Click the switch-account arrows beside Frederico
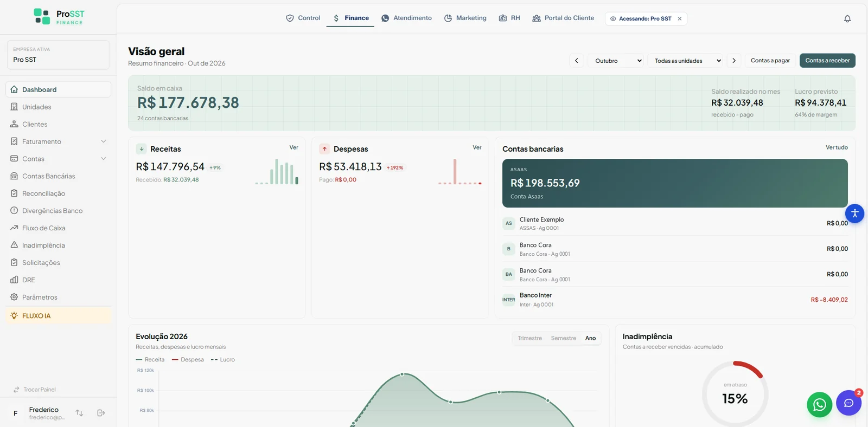 (79, 413)
